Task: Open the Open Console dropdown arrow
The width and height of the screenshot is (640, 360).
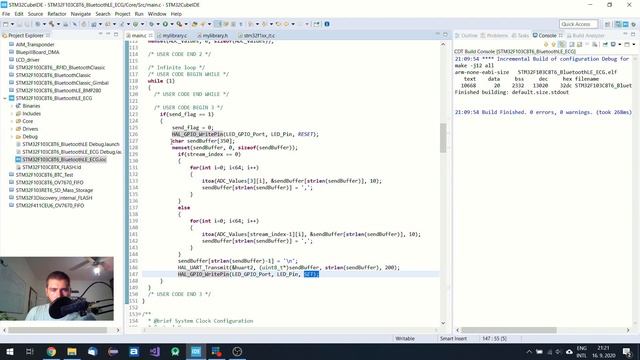Action: tap(634, 44)
